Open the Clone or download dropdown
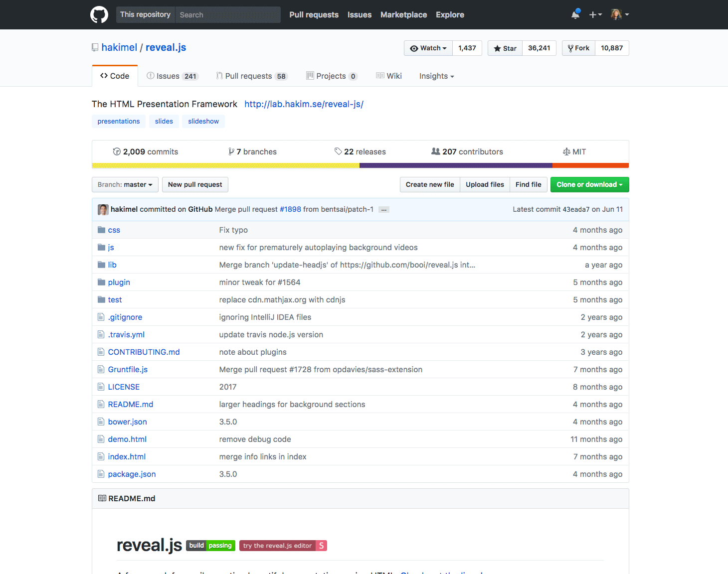 pos(589,184)
